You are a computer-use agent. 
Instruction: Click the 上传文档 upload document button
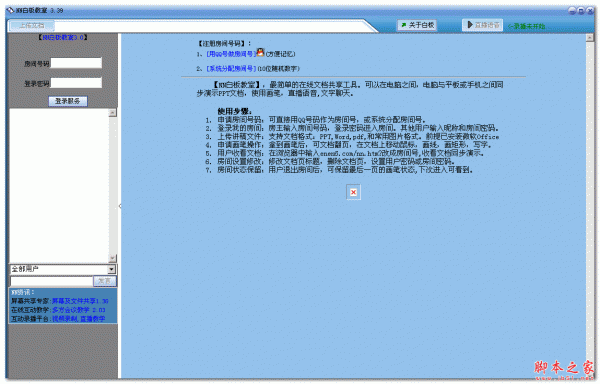pyautogui.click(x=32, y=26)
